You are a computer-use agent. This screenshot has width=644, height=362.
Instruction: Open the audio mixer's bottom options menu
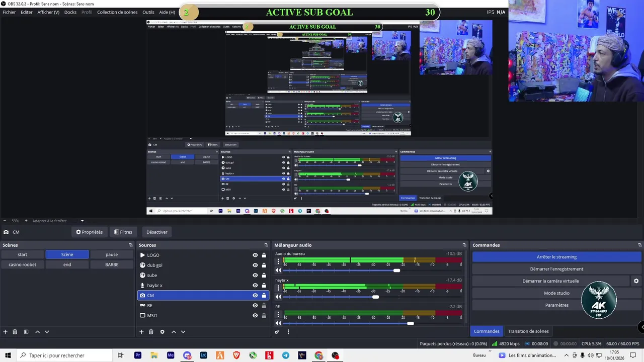point(288,332)
